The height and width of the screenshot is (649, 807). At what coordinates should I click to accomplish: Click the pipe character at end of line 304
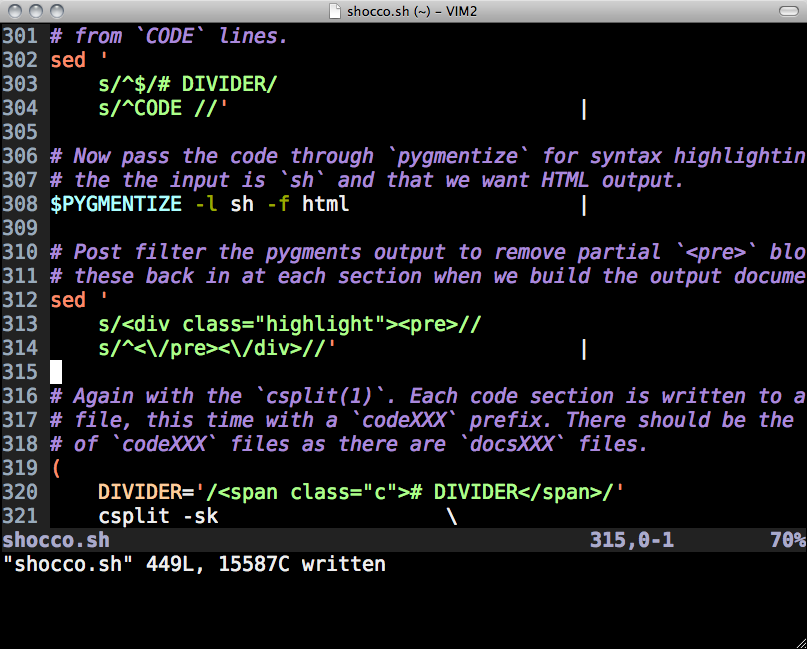point(583,108)
